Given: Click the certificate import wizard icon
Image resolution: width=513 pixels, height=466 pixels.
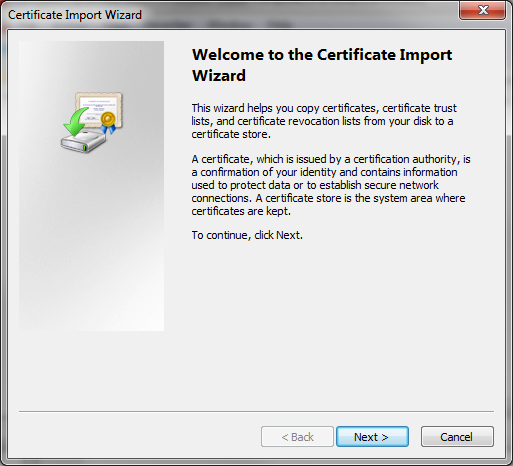Looking at the screenshot, I should pyautogui.click(x=92, y=122).
